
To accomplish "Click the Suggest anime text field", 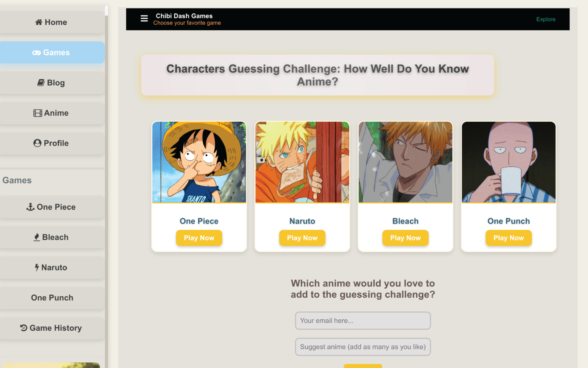I will click(363, 347).
